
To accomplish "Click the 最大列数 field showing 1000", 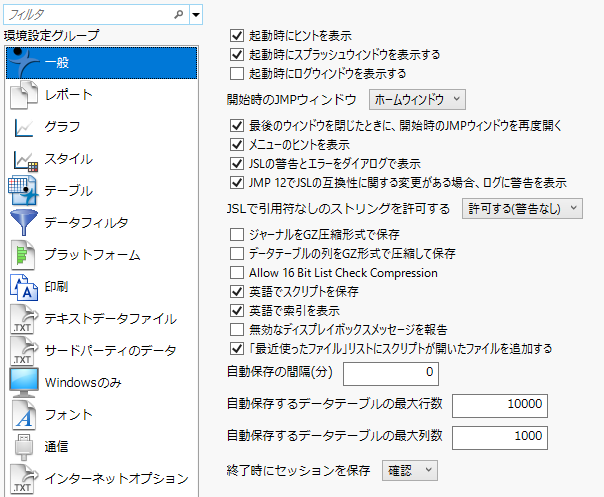I will tap(500, 437).
